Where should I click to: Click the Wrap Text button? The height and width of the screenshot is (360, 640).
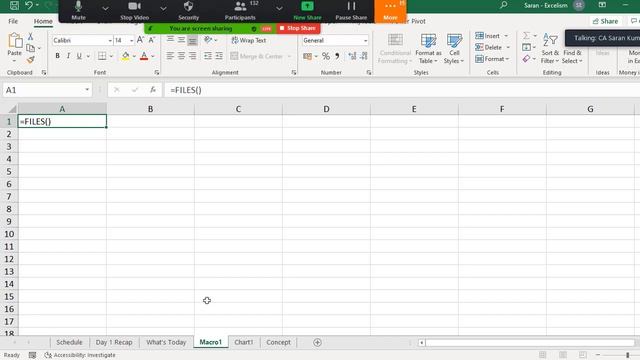249,40
